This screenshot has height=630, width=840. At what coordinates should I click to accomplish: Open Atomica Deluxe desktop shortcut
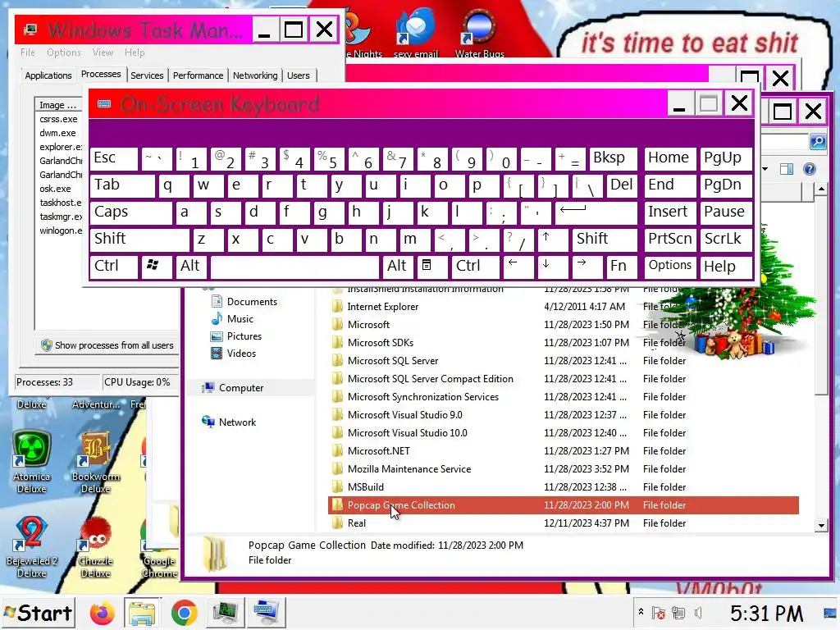32,461
